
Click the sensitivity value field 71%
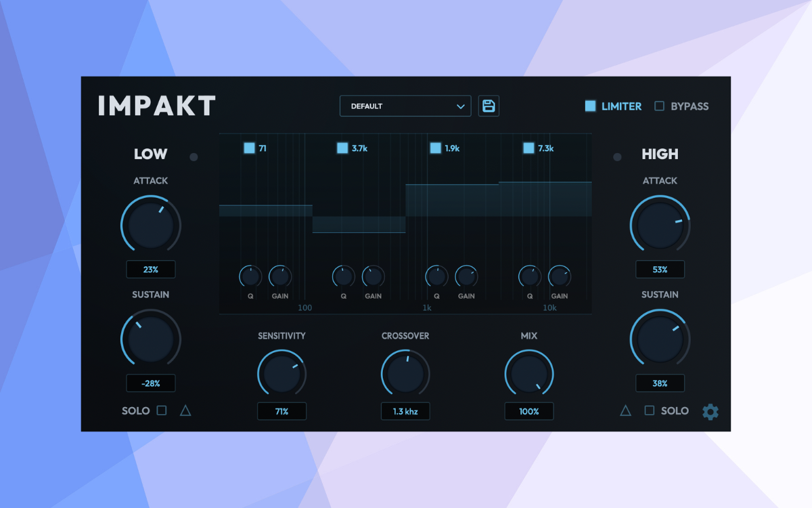tap(281, 411)
